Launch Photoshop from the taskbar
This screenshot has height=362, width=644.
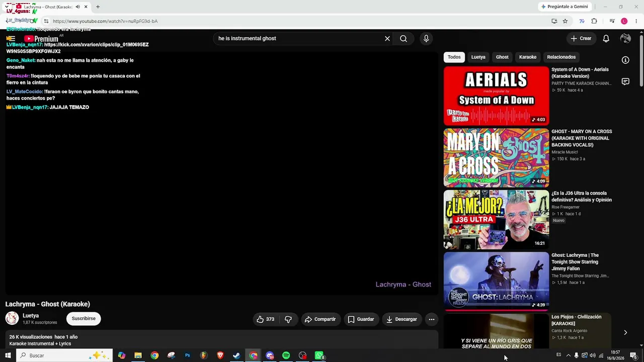pyautogui.click(x=187, y=355)
